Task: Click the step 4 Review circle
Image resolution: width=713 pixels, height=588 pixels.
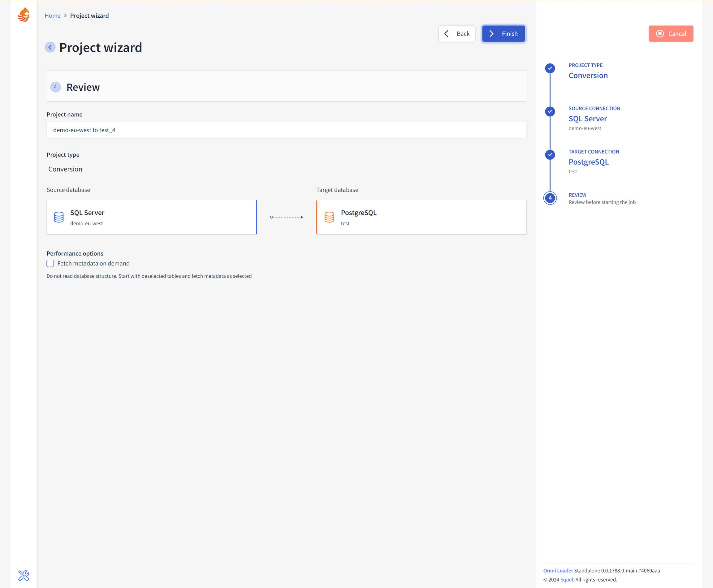Action: (x=550, y=198)
